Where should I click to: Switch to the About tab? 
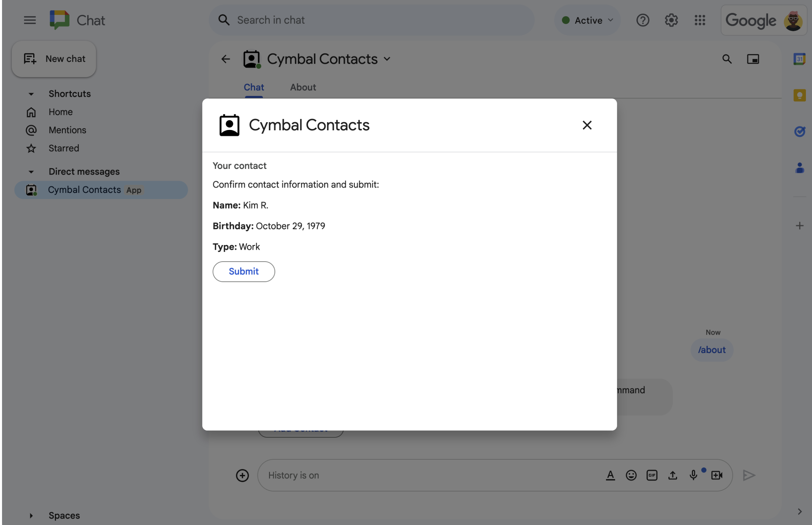point(302,87)
